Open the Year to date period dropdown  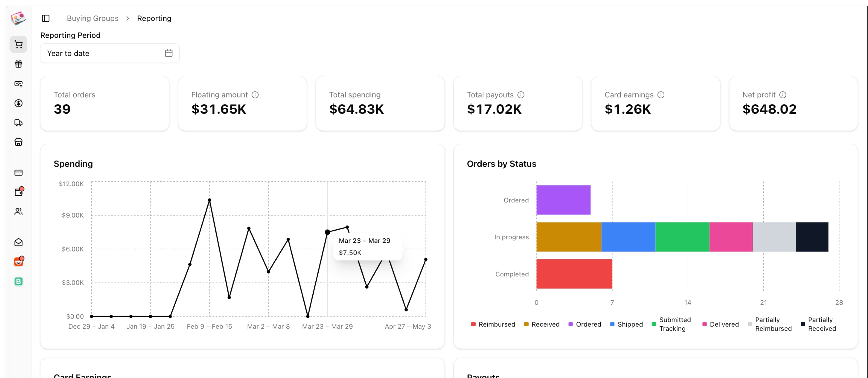pos(110,53)
